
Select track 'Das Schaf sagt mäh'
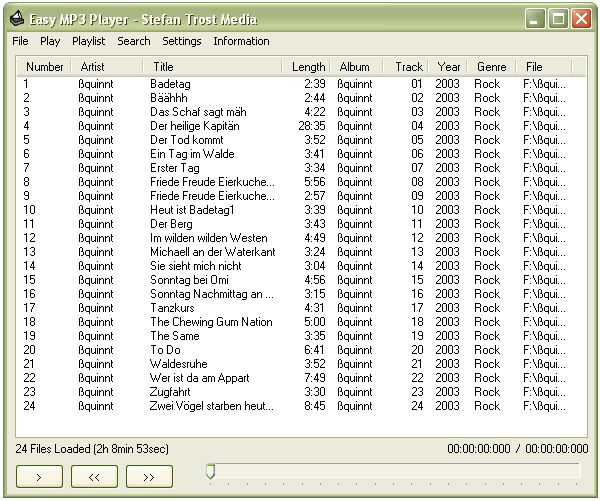tap(197, 112)
